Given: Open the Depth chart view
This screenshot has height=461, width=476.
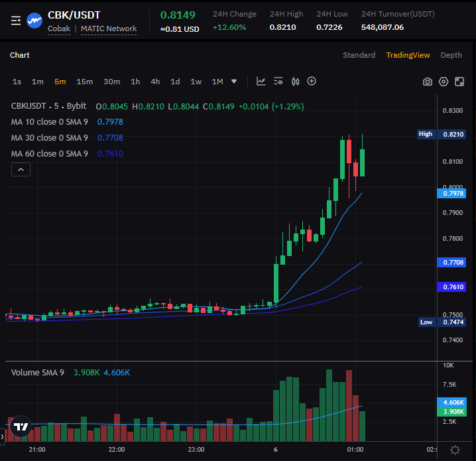Looking at the screenshot, I should [x=451, y=55].
